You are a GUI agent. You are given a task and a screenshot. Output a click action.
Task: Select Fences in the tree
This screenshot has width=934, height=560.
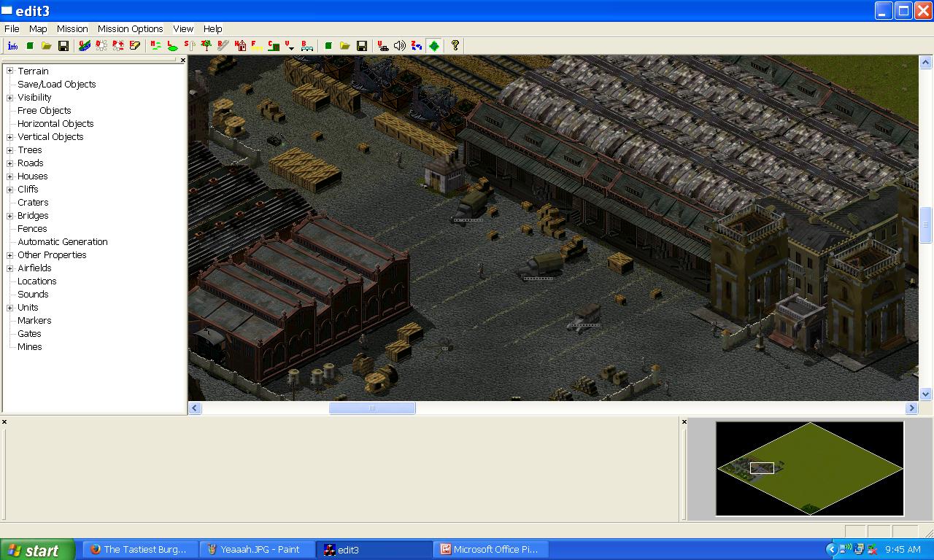pos(32,228)
